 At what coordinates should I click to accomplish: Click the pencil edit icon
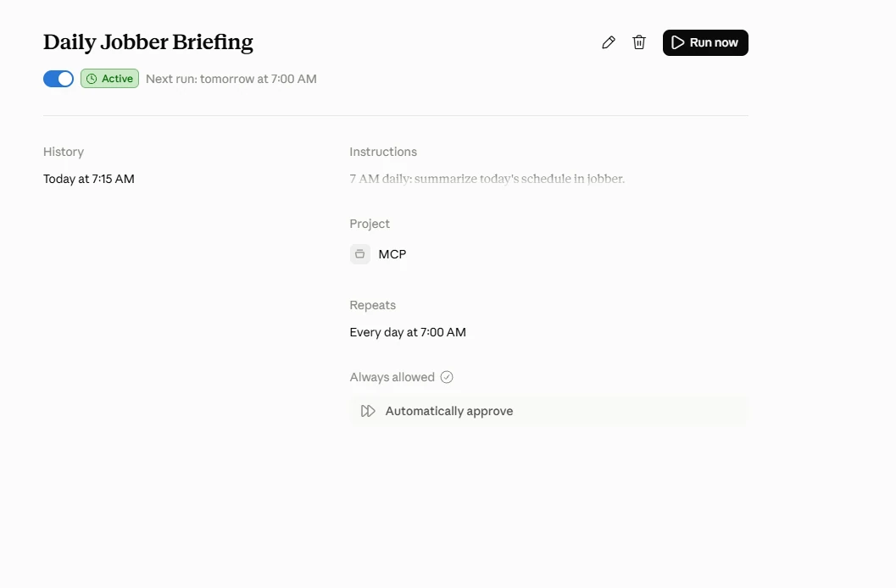pos(609,43)
